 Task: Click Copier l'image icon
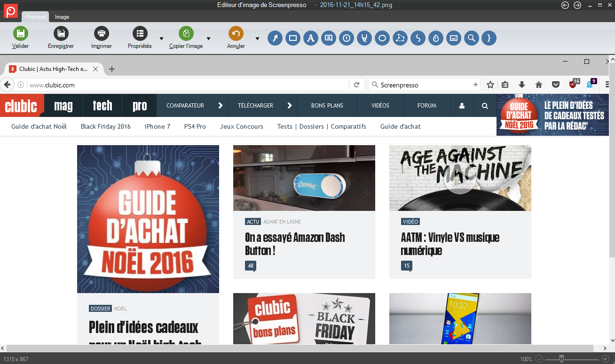coord(186,33)
